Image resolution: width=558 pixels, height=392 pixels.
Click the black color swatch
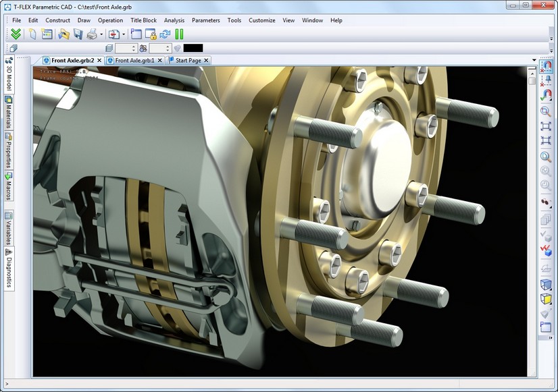click(x=193, y=49)
